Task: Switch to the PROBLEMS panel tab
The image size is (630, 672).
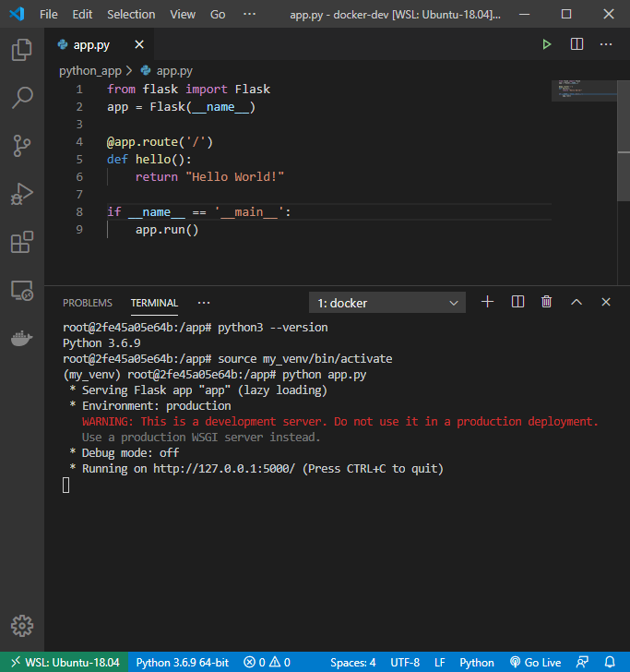Action: click(x=88, y=303)
